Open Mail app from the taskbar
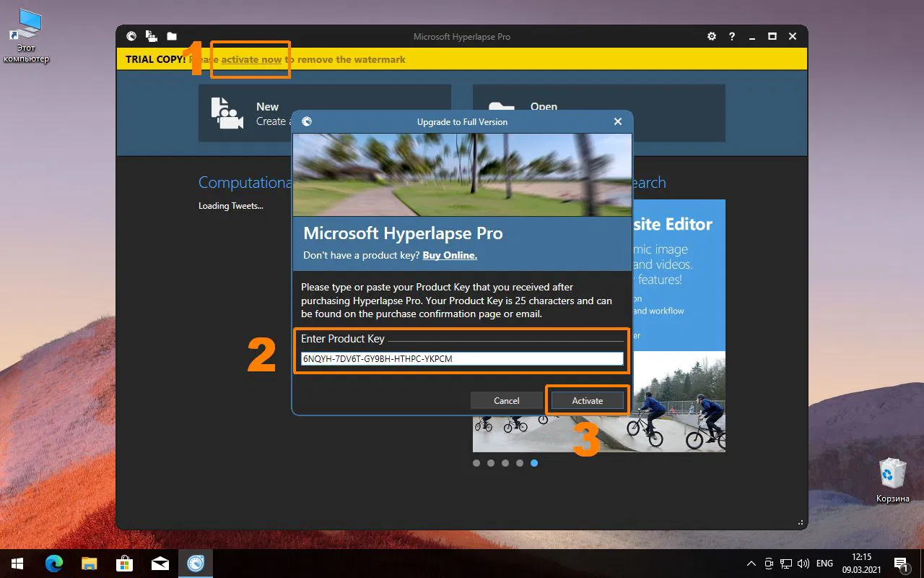This screenshot has height=578, width=924. 160,564
